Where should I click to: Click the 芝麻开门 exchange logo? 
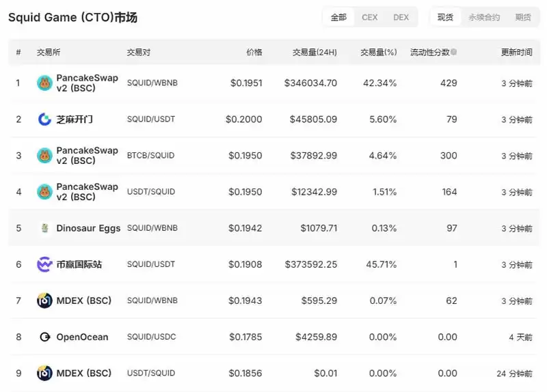pos(44,120)
